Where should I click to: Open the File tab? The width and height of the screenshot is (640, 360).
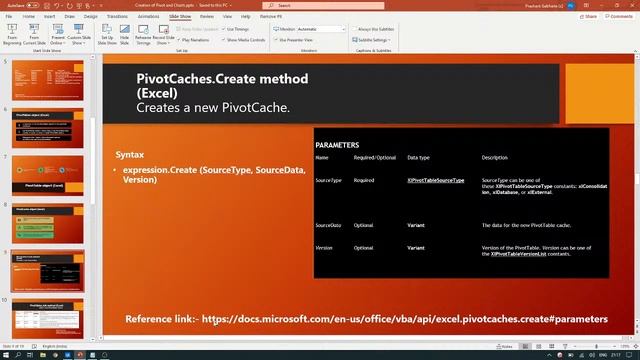point(9,17)
